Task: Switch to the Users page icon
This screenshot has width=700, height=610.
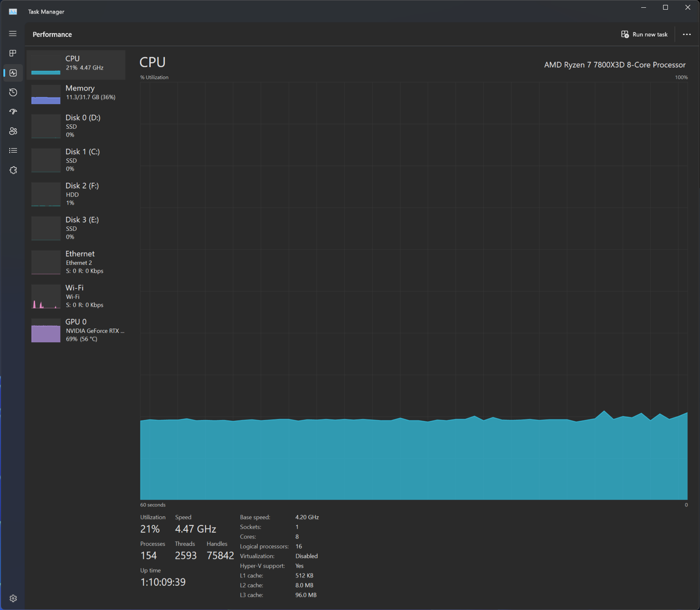Action: coord(13,131)
